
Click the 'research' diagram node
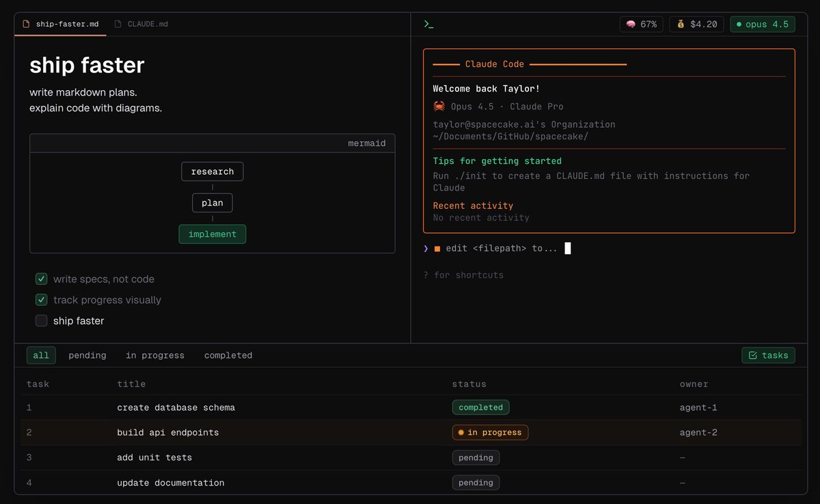pos(213,171)
